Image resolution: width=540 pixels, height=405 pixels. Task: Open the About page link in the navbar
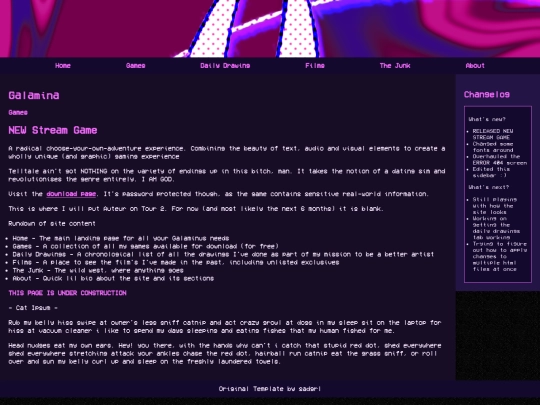tap(475, 65)
